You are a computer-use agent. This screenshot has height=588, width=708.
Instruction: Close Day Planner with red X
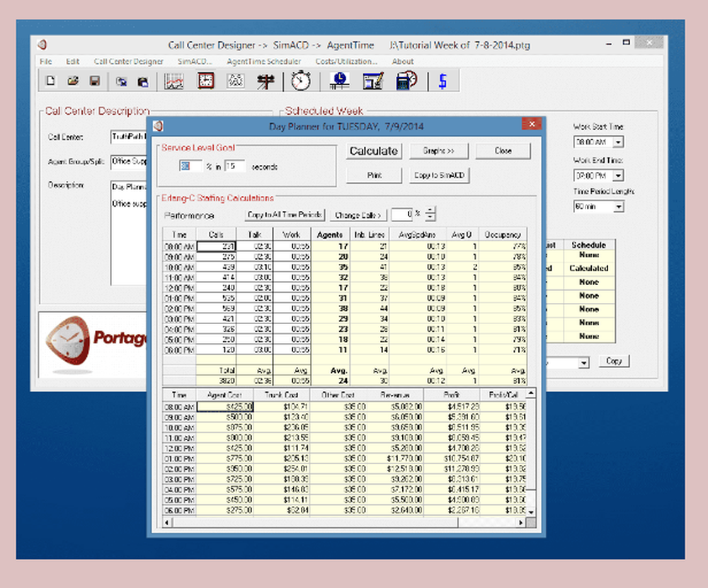pos(532,124)
